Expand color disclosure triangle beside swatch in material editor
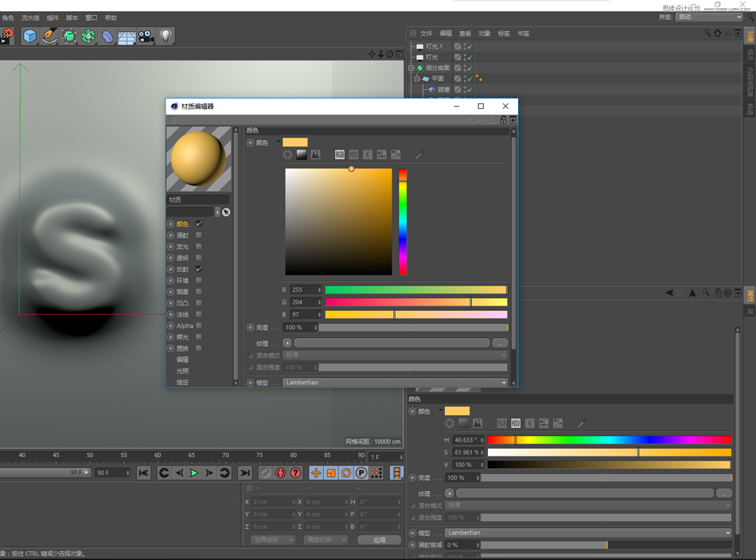The image size is (756, 560). 279,142
